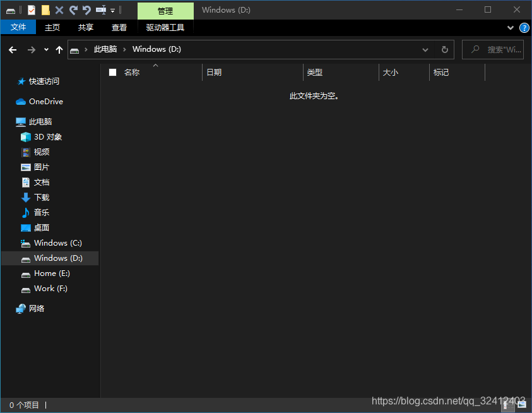Switch to the 主页 ribbon tab

pyautogui.click(x=52, y=27)
